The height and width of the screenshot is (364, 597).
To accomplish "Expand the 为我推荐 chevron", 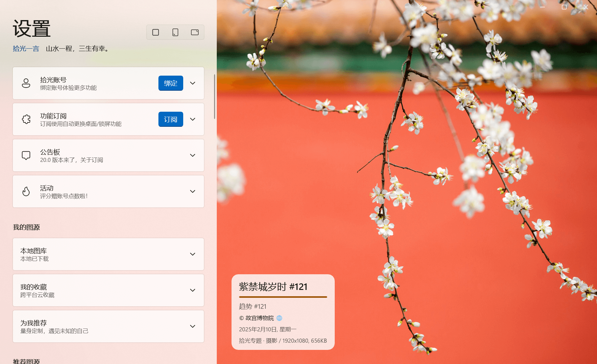I will [193, 326].
